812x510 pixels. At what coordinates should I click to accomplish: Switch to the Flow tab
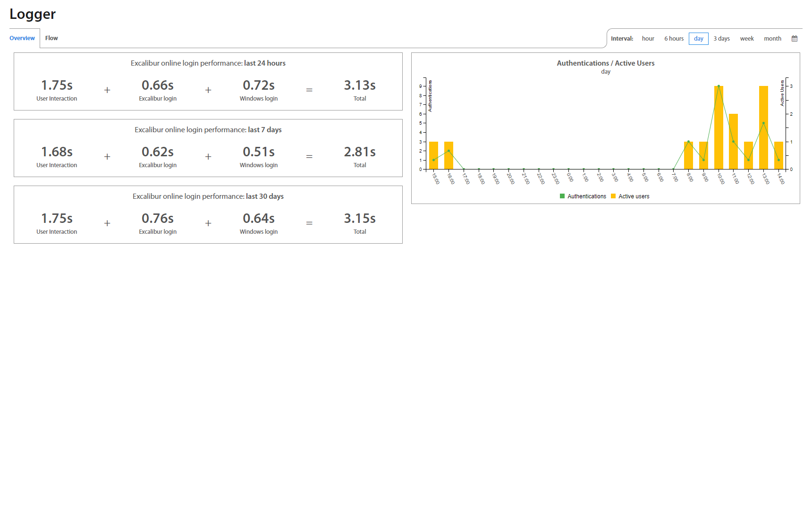(51, 38)
